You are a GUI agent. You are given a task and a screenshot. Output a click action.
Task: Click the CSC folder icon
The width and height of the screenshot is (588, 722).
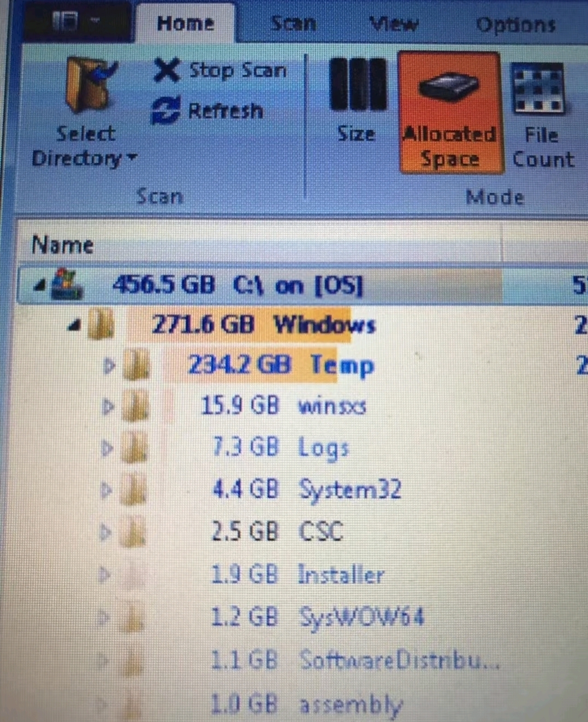pyautogui.click(x=133, y=532)
